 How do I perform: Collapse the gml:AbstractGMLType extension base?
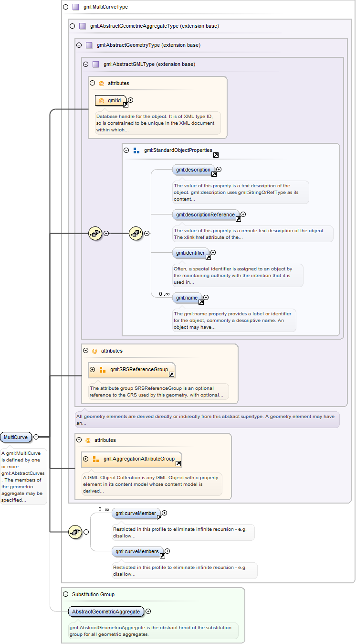click(x=86, y=64)
